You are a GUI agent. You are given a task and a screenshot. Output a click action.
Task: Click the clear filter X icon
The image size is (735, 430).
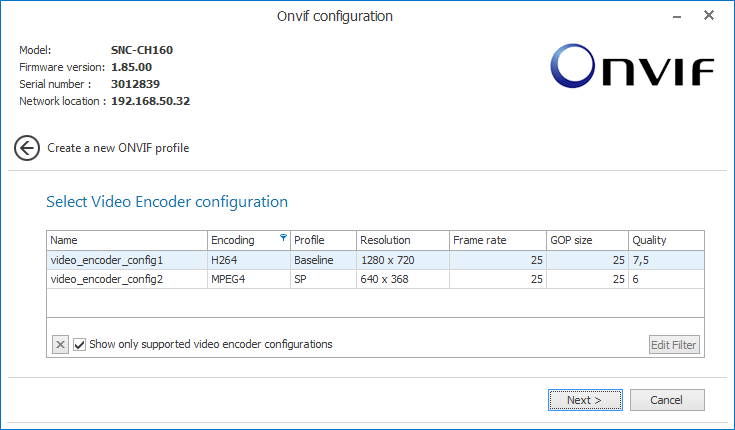point(60,344)
